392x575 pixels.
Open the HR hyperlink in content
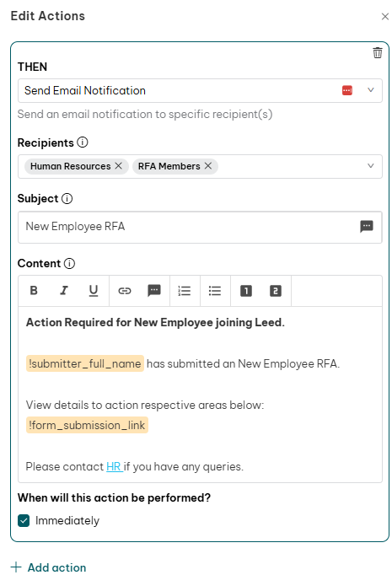[114, 466]
